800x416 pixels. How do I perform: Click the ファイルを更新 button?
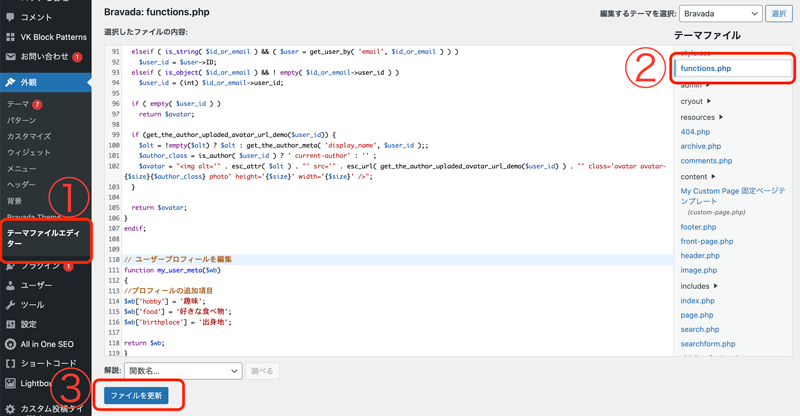tap(138, 396)
